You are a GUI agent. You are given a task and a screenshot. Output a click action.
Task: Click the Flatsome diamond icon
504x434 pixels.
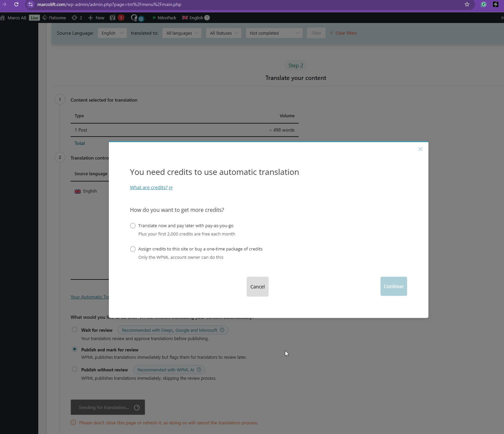click(45, 18)
